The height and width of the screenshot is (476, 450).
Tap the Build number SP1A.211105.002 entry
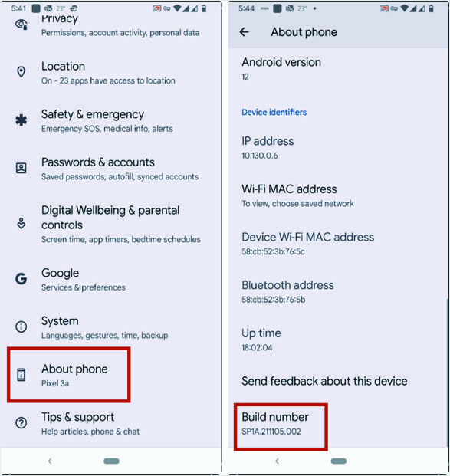coord(281,426)
